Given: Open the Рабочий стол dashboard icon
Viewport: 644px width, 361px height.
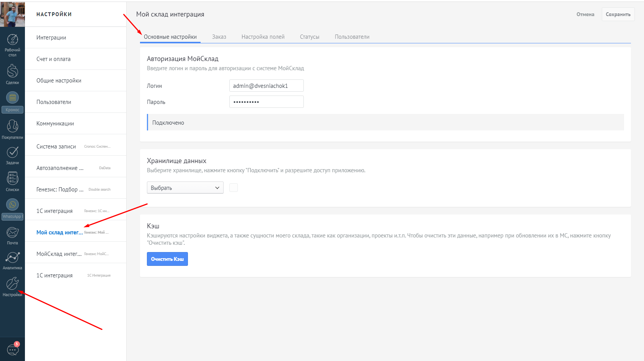Looking at the screenshot, I should (12, 40).
